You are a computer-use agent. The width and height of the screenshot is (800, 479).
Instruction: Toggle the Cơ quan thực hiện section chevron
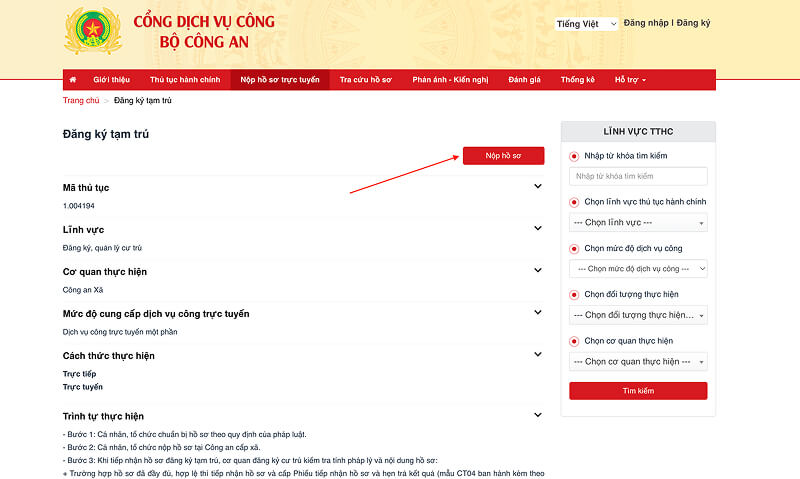tap(538, 271)
